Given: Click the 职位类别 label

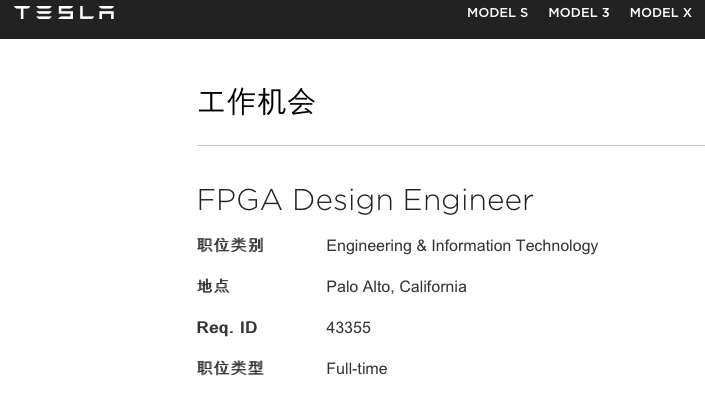Looking at the screenshot, I should point(230,246).
